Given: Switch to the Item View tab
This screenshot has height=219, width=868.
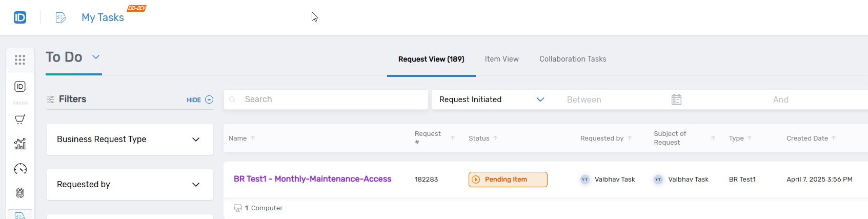Looking at the screenshot, I should (x=501, y=59).
